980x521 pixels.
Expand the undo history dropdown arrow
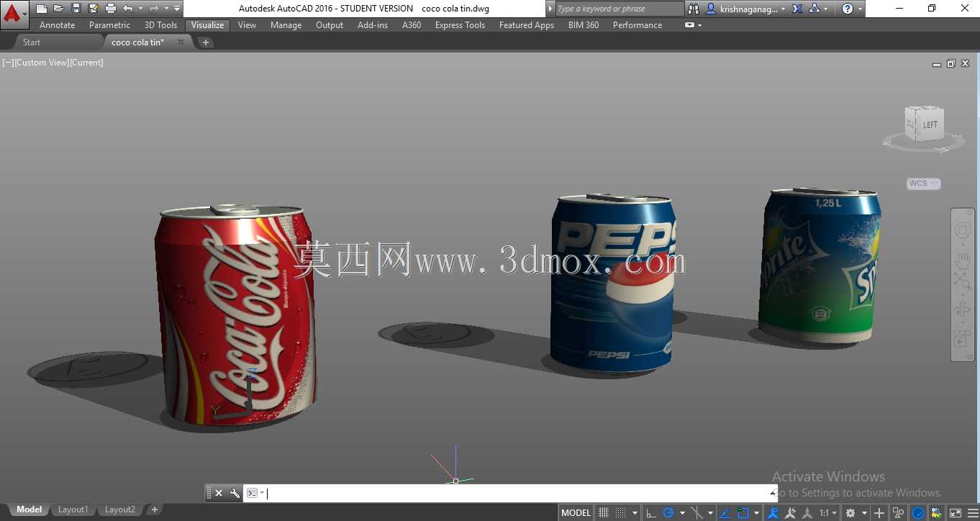click(140, 9)
